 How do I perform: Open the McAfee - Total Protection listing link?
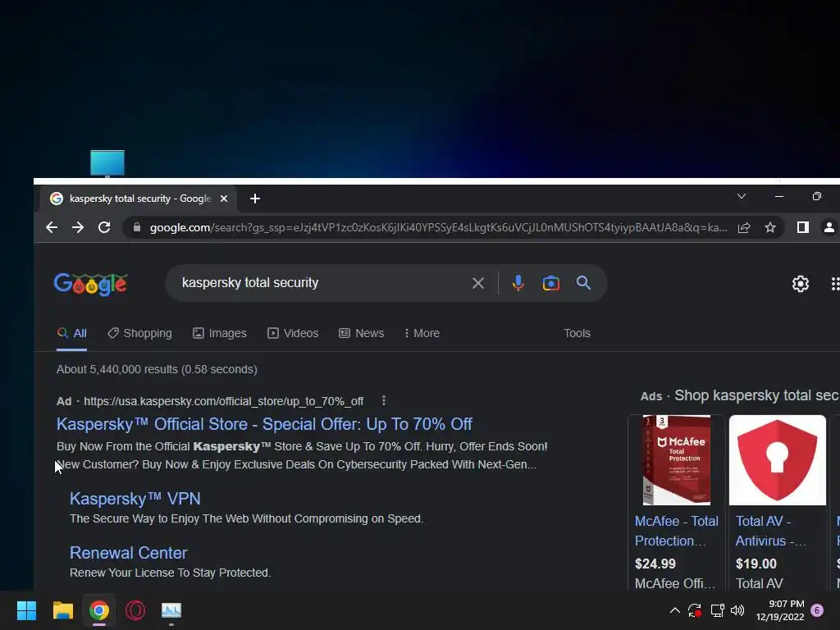(x=677, y=531)
